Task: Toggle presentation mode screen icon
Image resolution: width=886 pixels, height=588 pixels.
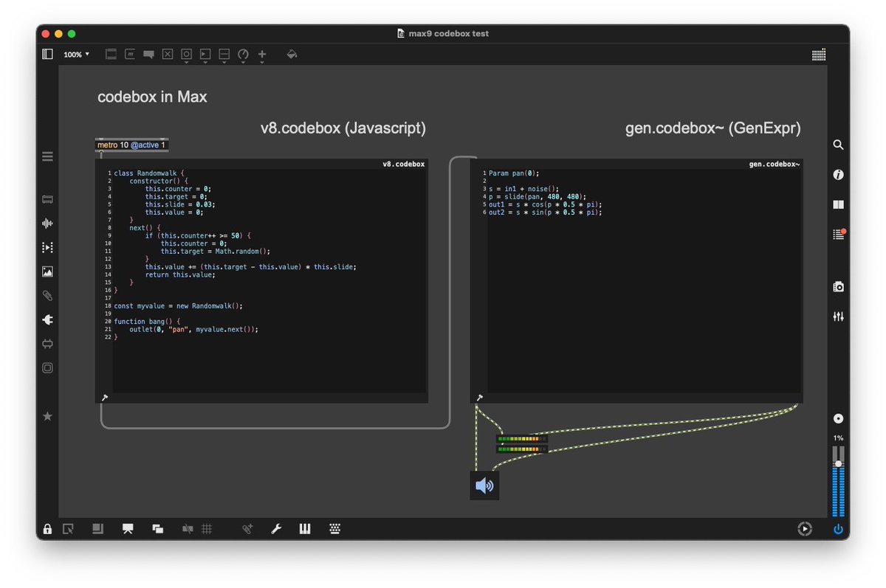Action: click(x=128, y=529)
